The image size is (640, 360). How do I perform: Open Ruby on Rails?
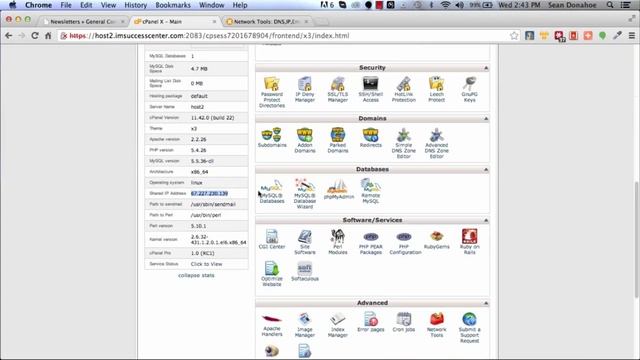469,242
